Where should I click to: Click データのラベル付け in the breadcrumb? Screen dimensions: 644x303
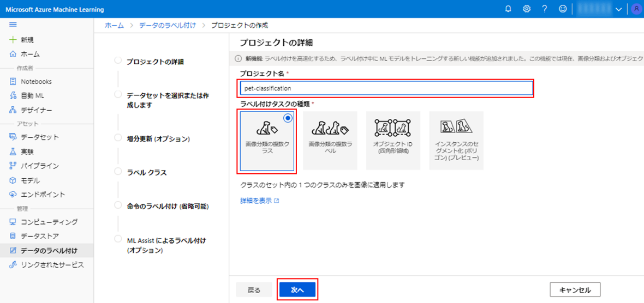point(168,25)
